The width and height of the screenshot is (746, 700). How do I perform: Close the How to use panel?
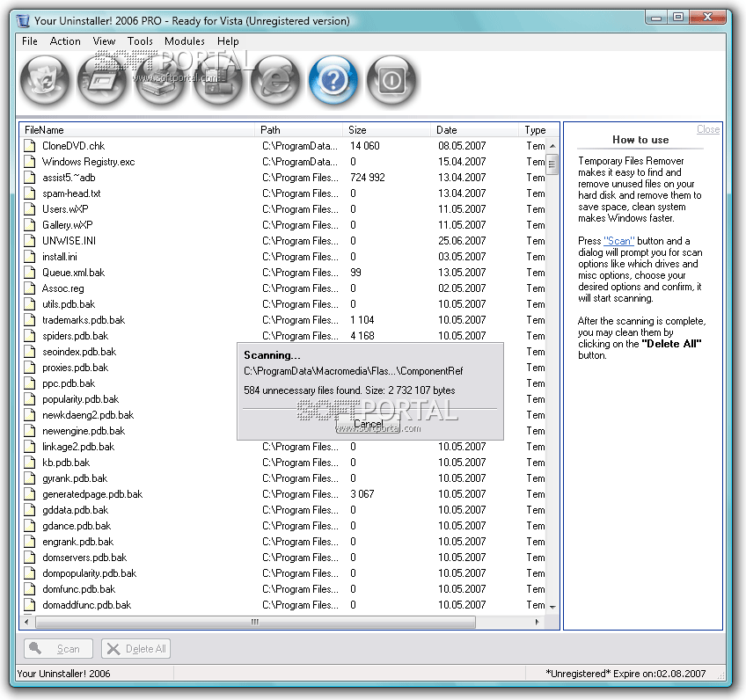707,129
